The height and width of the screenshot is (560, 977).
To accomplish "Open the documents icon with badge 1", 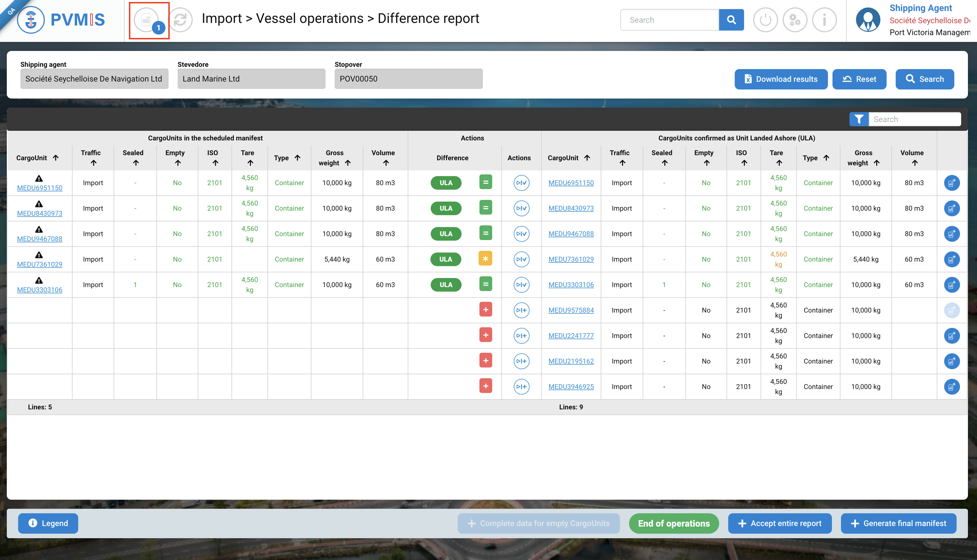I will pyautogui.click(x=147, y=20).
